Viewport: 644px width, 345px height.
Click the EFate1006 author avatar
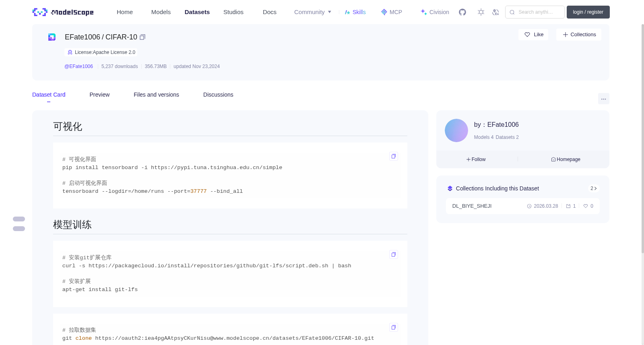point(456,130)
